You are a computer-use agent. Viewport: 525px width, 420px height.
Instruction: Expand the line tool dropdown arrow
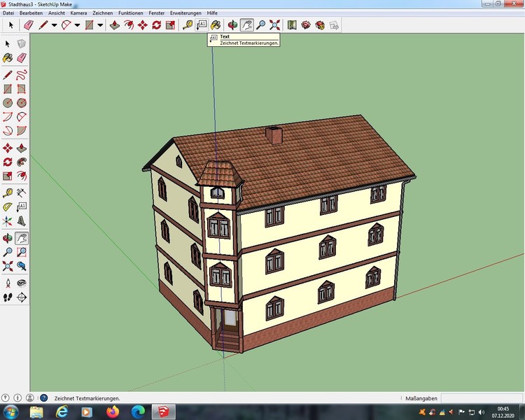point(54,26)
